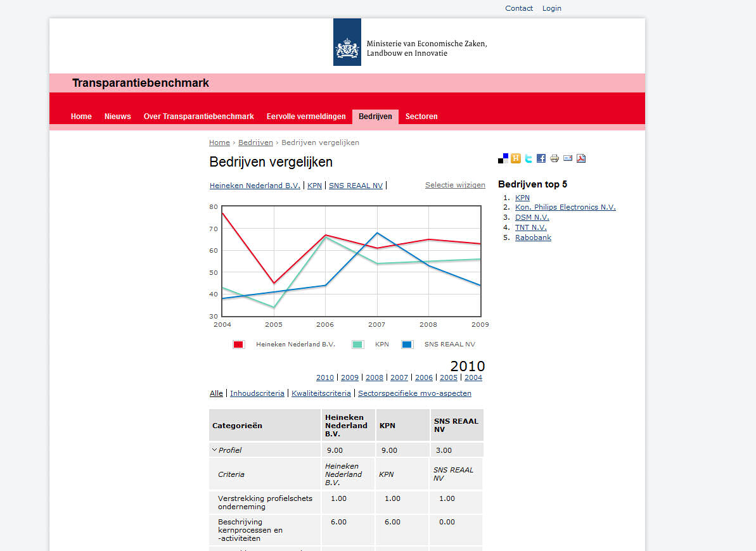The image size is (756, 551).
Task: Email this page with the envelope icon
Action: point(568,158)
